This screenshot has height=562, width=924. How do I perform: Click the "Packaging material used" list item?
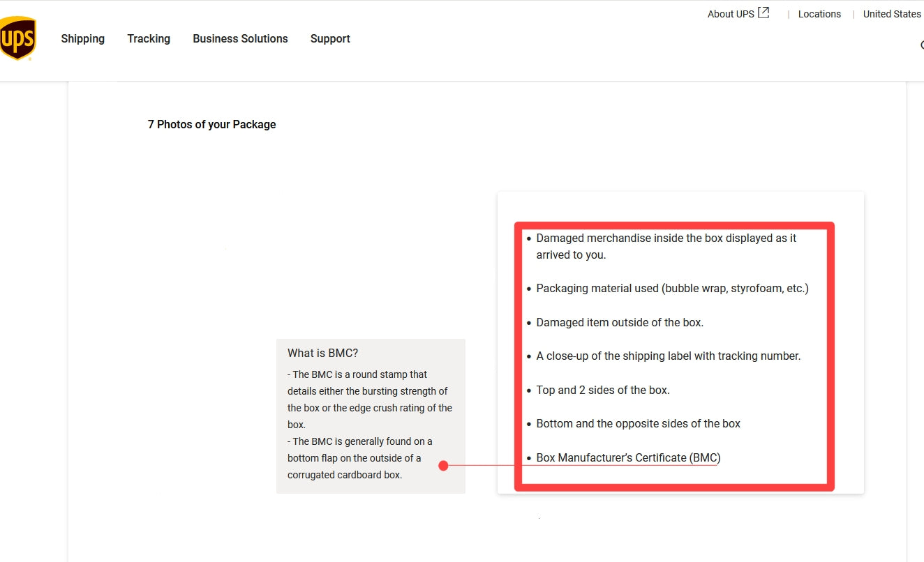(672, 289)
